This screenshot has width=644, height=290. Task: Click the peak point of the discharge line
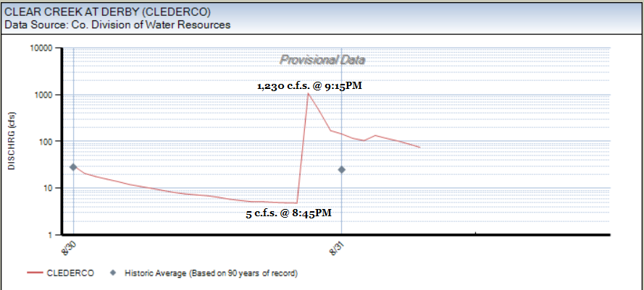pyautogui.click(x=309, y=93)
